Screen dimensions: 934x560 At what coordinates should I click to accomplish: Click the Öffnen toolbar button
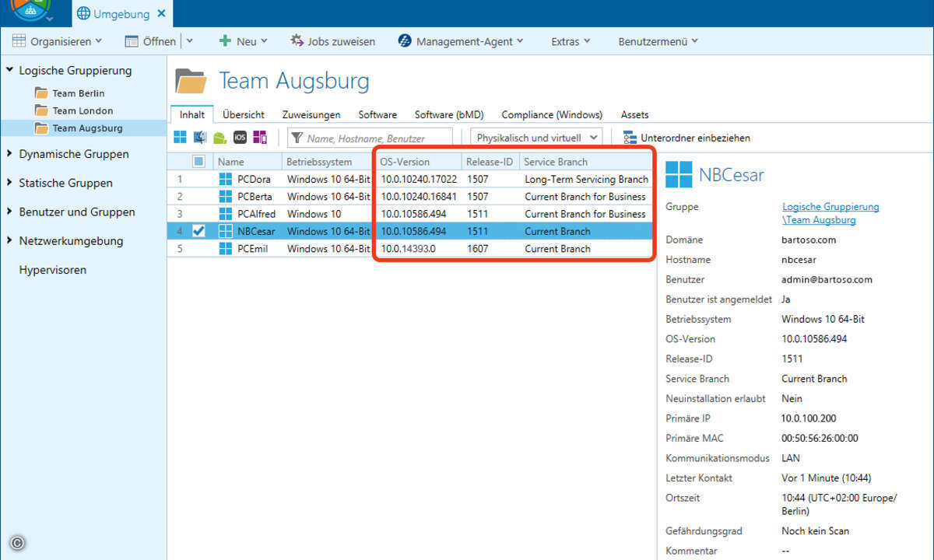tap(150, 41)
